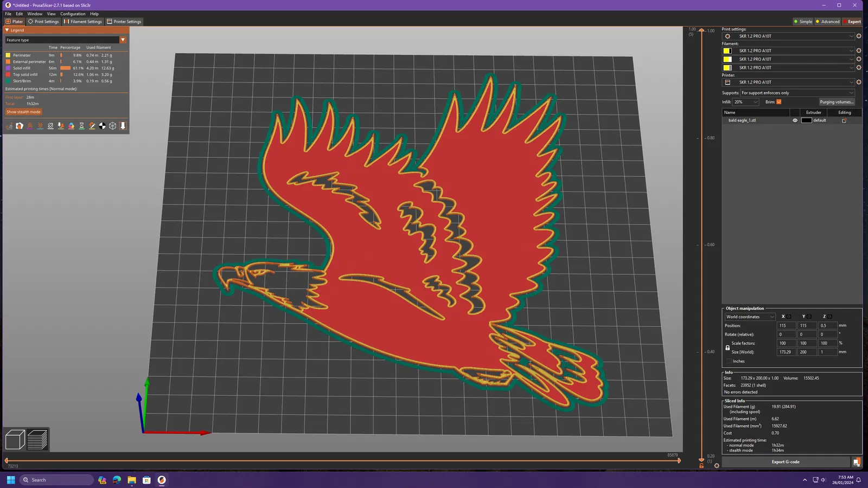
Task: Toggle tool changes visibility icon
Action: tap(61, 126)
